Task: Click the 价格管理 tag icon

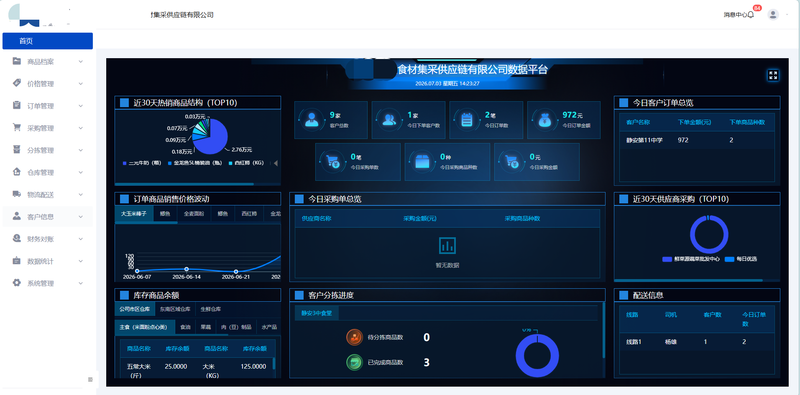Action: 17,83
